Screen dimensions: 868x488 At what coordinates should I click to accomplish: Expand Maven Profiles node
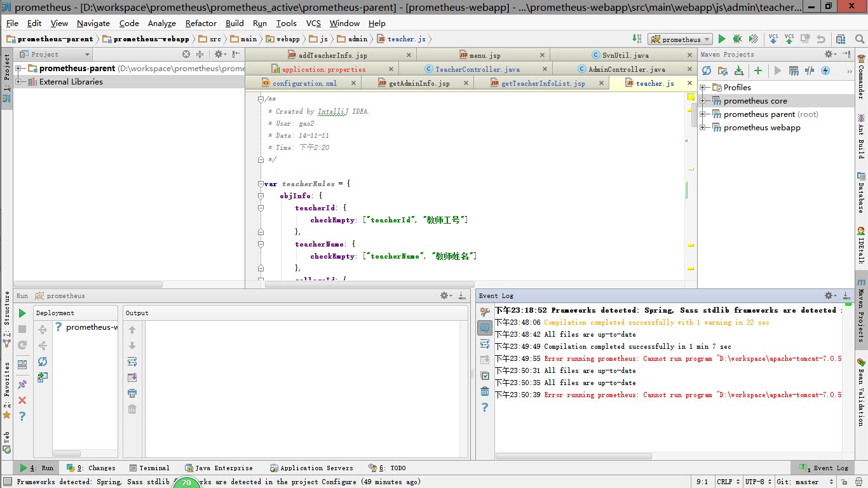point(703,88)
